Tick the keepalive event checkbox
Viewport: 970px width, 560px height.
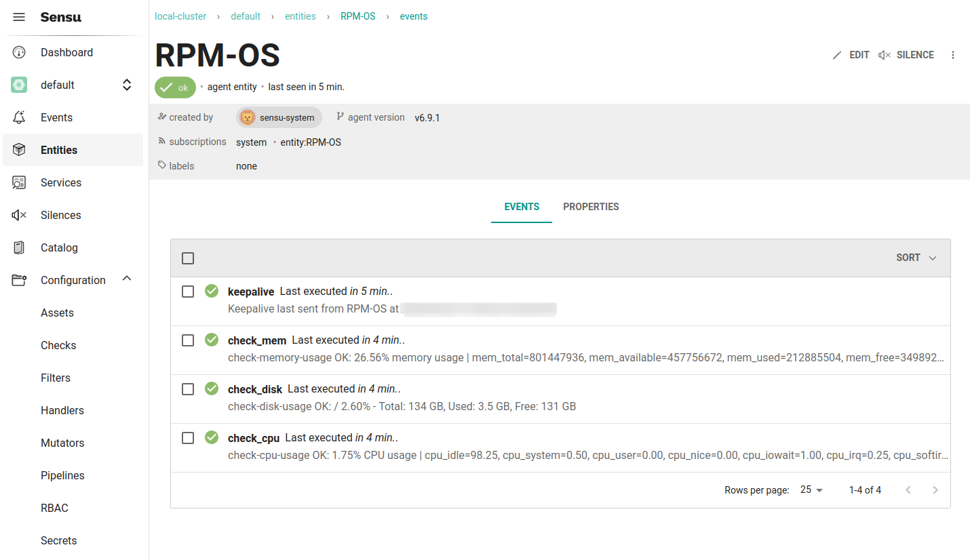coord(188,292)
